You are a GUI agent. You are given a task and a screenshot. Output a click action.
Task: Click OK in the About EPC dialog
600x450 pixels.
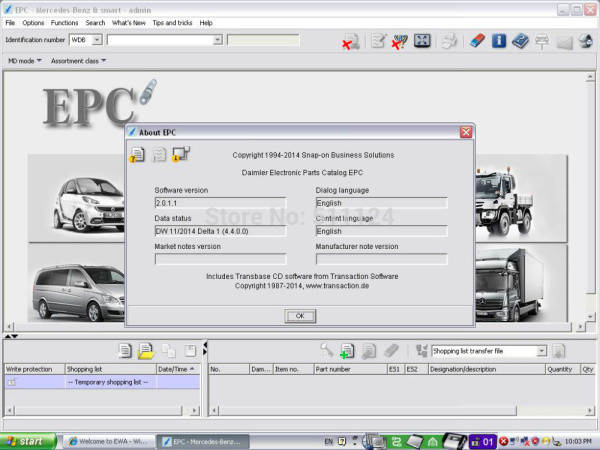(x=300, y=316)
